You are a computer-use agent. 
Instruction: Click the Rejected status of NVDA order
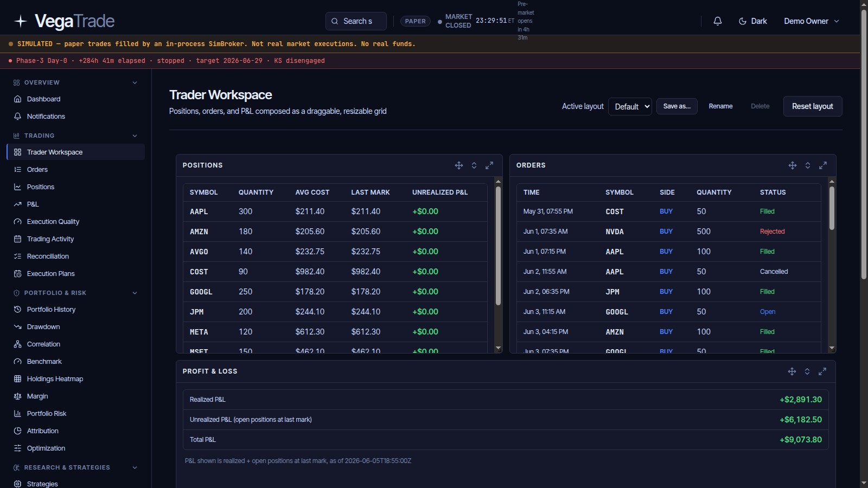point(772,232)
